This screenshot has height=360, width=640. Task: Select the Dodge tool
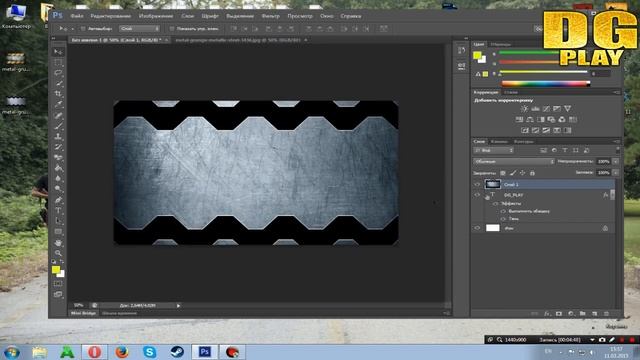point(58,189)
